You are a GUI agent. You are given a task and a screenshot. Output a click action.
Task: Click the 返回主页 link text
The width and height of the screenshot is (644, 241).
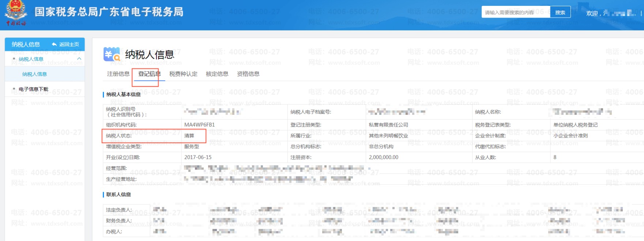tap(69, 44)
